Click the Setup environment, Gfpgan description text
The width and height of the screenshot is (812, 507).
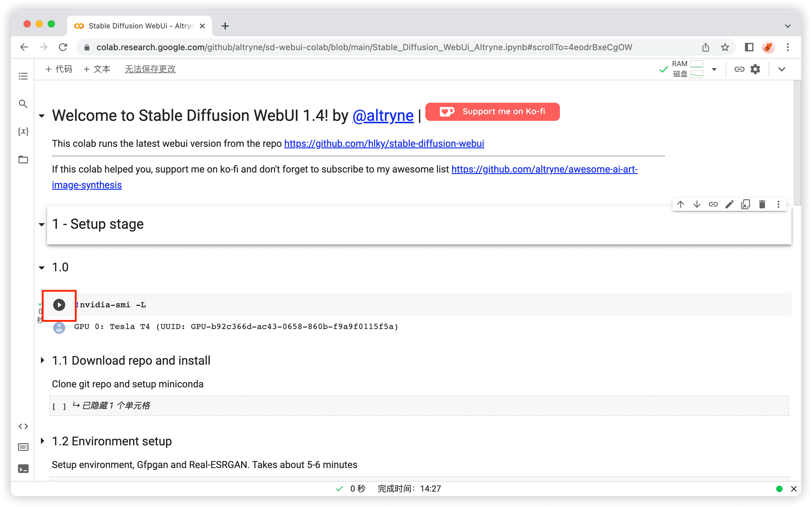coord(205,465)
